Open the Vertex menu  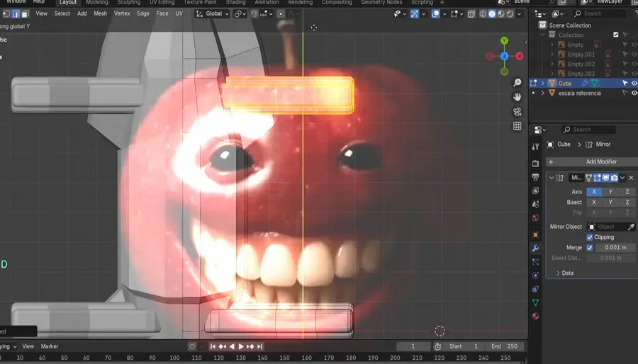(122, 13)
